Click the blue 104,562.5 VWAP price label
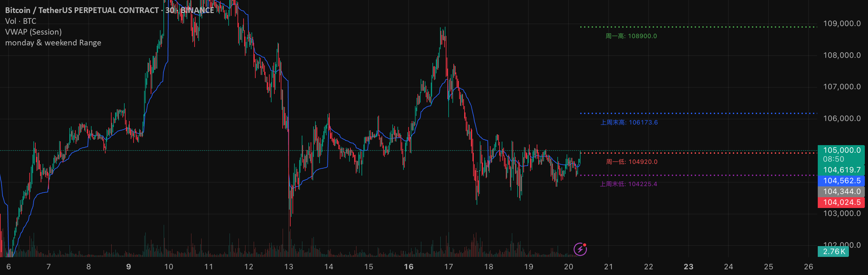Screen dimensions: 868x275 842,181
